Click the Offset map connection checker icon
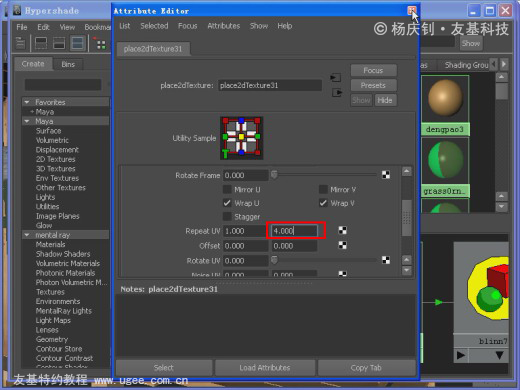This screenshot has height=390, width=520. 342,245
